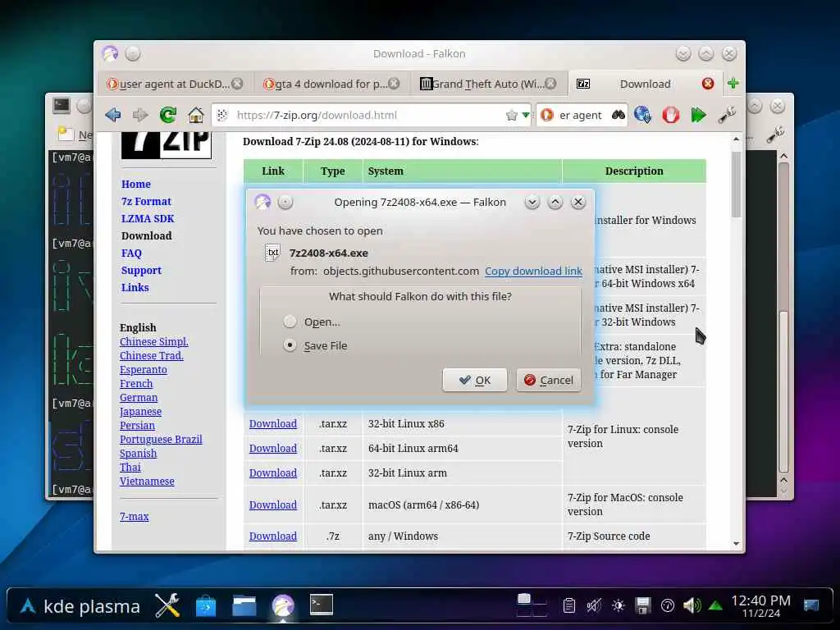Open the file manager folder in taskbar

tap(244, 606)
